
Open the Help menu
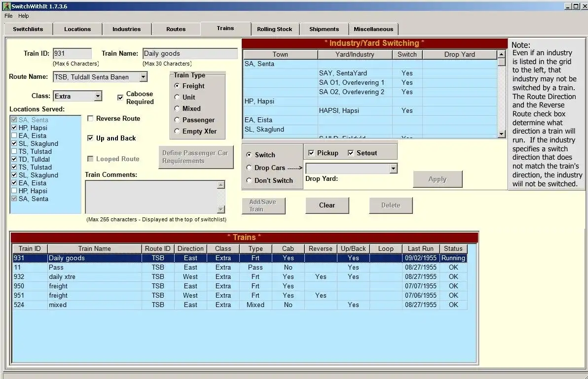pyautogui.click(x=23, y=15)
